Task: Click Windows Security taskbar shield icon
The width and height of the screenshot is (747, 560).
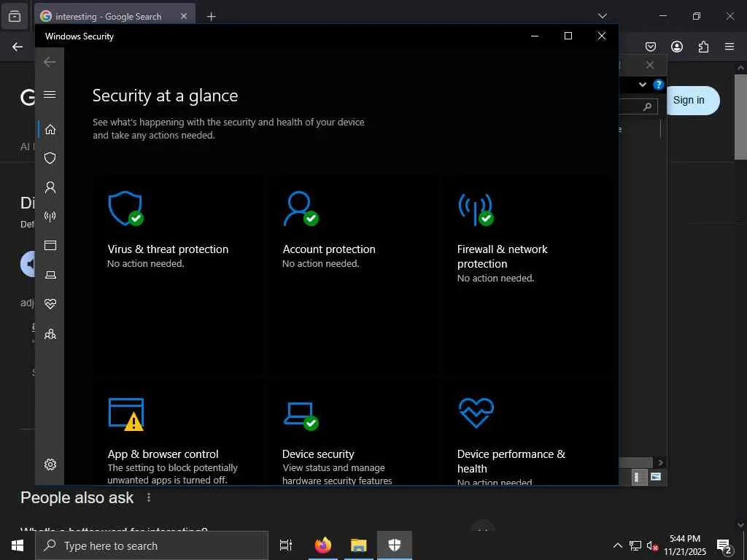Action: pyautogui.click(x=395, y=545)
